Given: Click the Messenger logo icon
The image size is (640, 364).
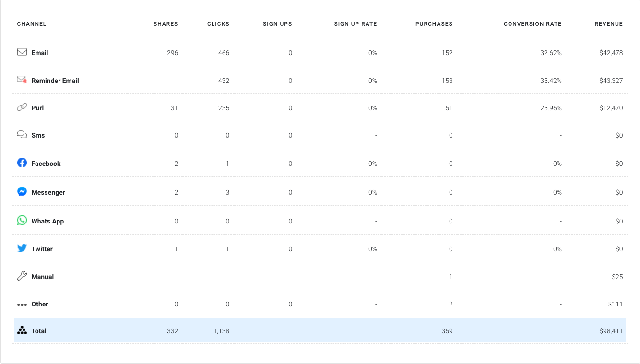Looking at the screenshot, I should [x=22, y=192].
